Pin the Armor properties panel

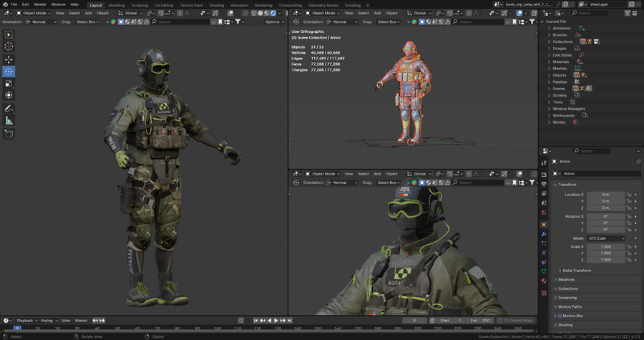(x=638, y=161)
